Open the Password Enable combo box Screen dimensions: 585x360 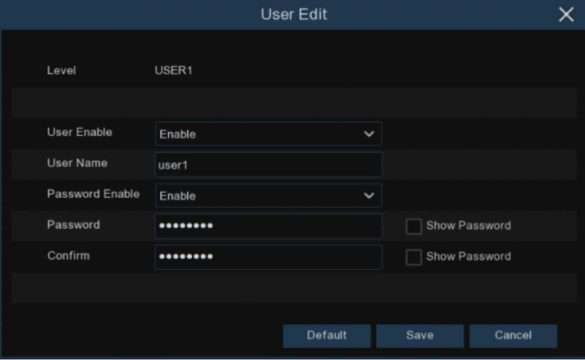click(x=268, y=196)
